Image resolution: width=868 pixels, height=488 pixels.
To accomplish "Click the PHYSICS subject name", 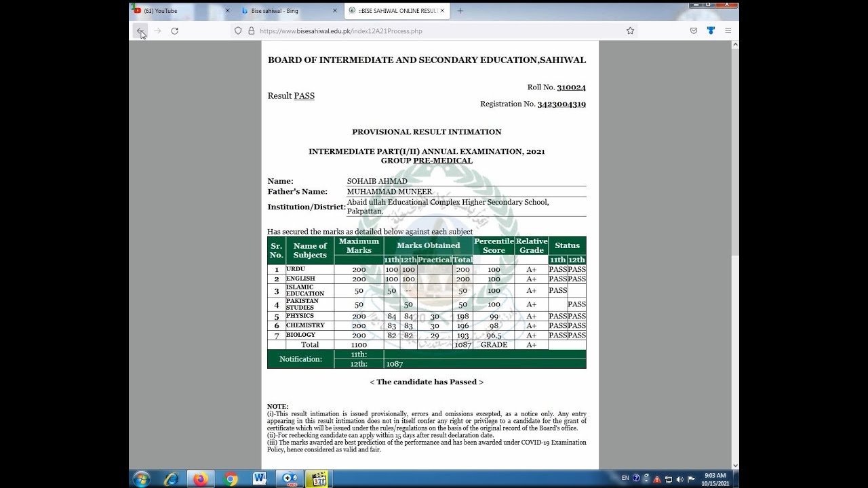I will click(300, 316).
